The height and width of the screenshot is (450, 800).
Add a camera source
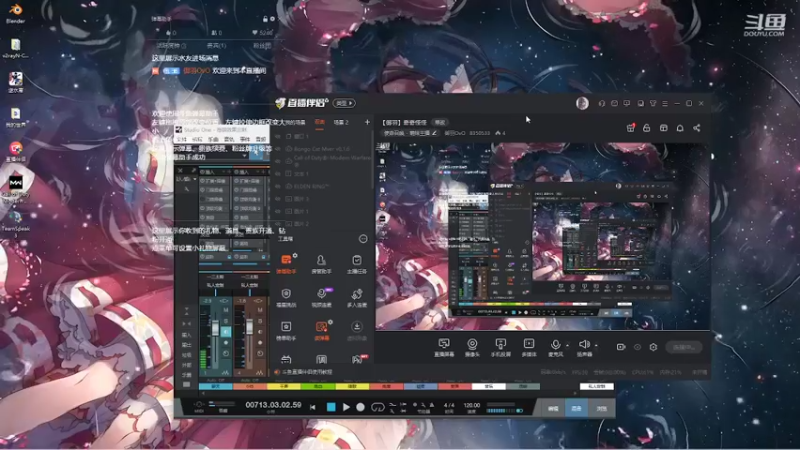(472, 347)
